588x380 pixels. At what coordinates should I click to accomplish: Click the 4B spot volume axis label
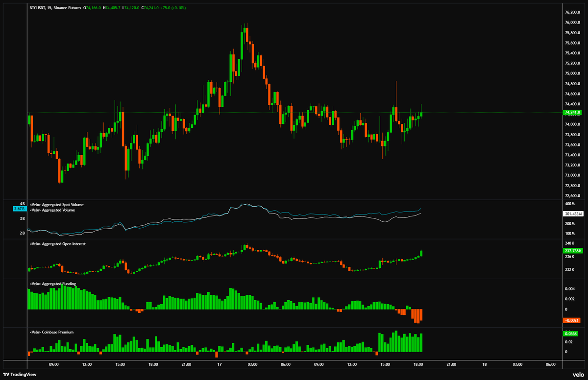tap(22, 203)
